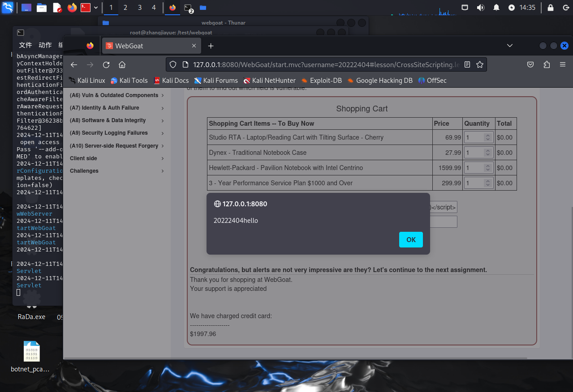Lock the screen using the padlock icon
This screenshot has height=392, width=573.
pos(550,8)
